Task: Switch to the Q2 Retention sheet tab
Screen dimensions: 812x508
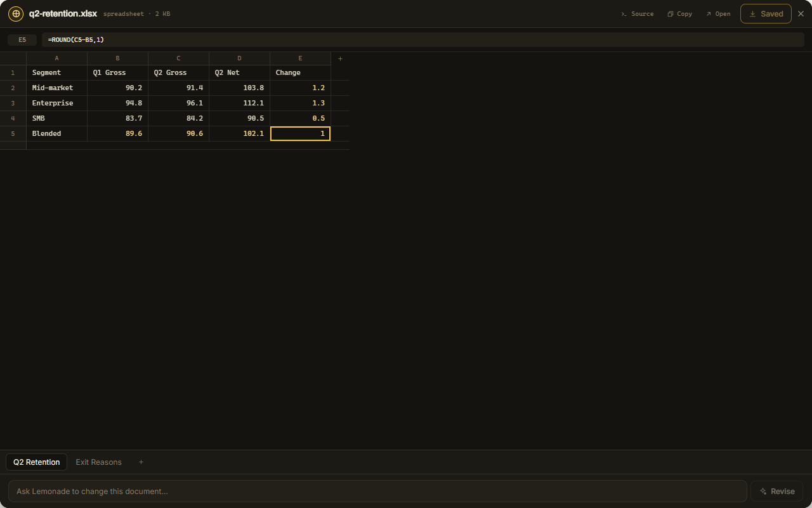Action: [x=37, y=462]
